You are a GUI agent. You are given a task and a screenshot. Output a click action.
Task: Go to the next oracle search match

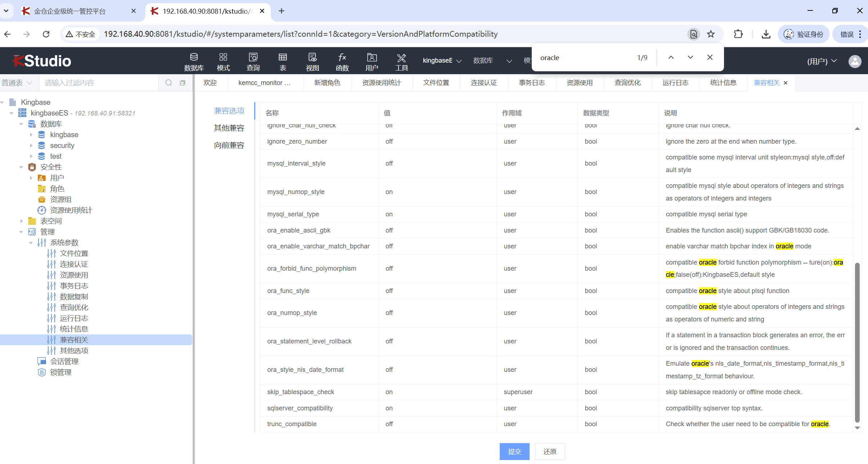(690, 58)
